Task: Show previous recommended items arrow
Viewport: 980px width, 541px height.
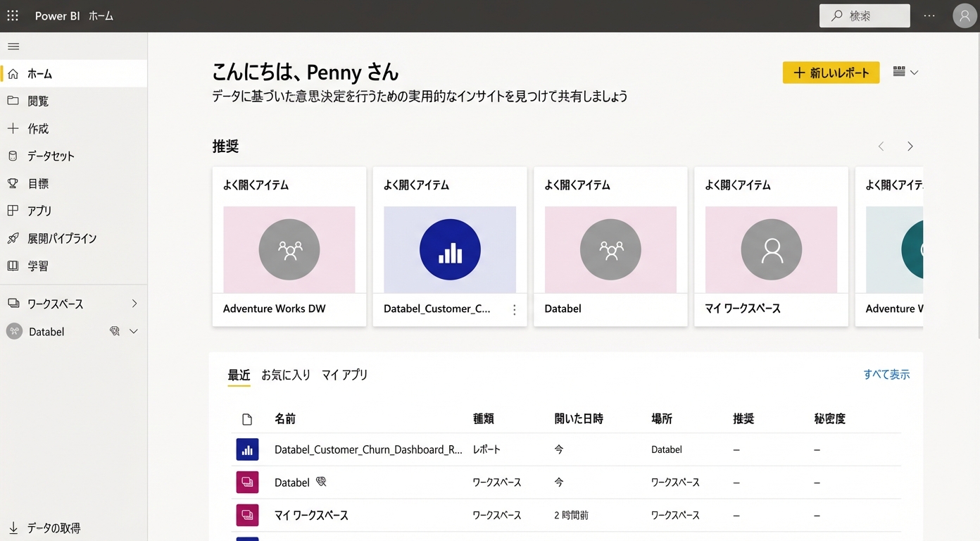Action: pyautogui.click(x=881, y=147)
